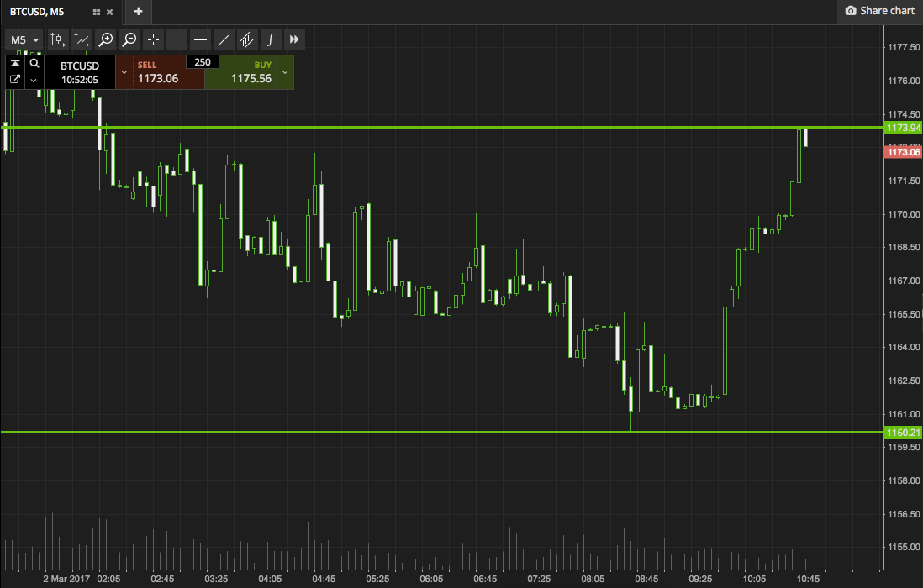923x588 pixels.
Task: Click the 250 volume input field
Action: (x=203, y=62)
